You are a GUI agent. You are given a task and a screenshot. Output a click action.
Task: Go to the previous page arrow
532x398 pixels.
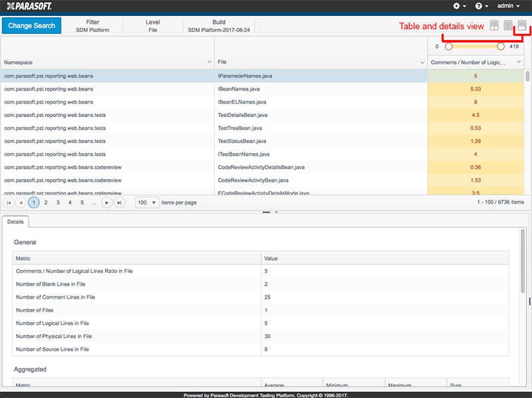(x=21, y=203)
